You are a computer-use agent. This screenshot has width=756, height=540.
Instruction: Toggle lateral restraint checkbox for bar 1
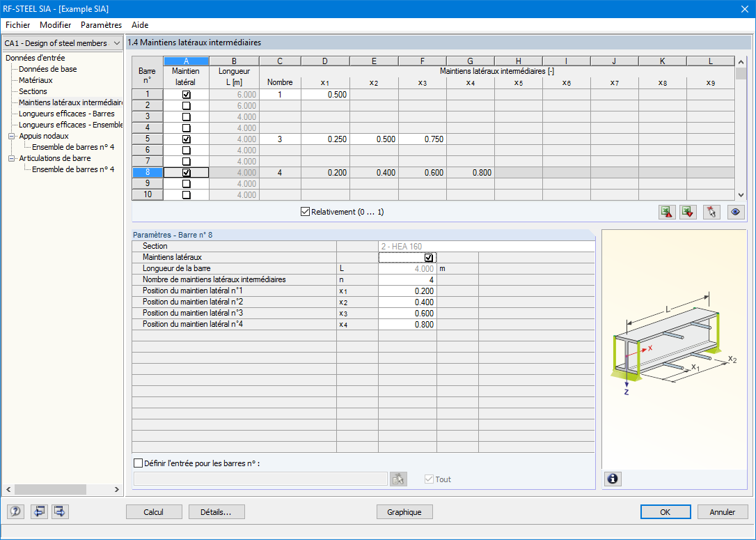click(x=186, y=95)
